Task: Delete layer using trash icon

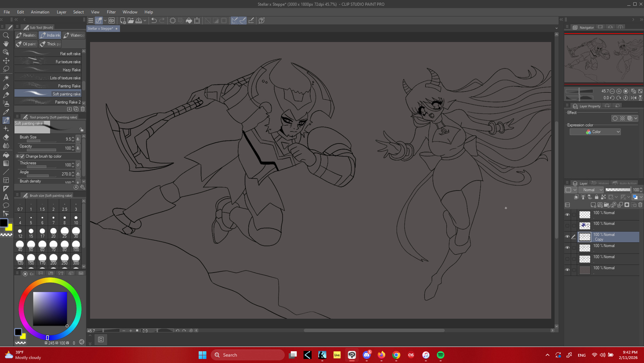Action: 640,205
